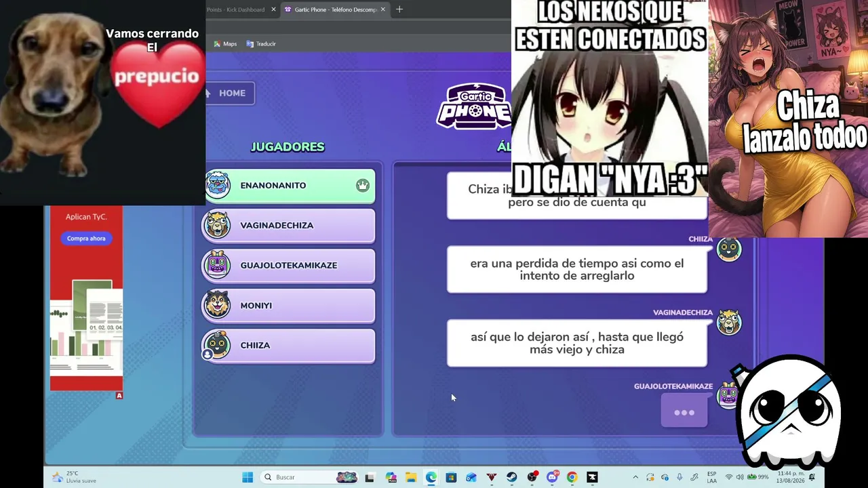Select player ENANONANITO in the list
The width and height of the screenshot is (868, 488).
(x=289, y=186)
